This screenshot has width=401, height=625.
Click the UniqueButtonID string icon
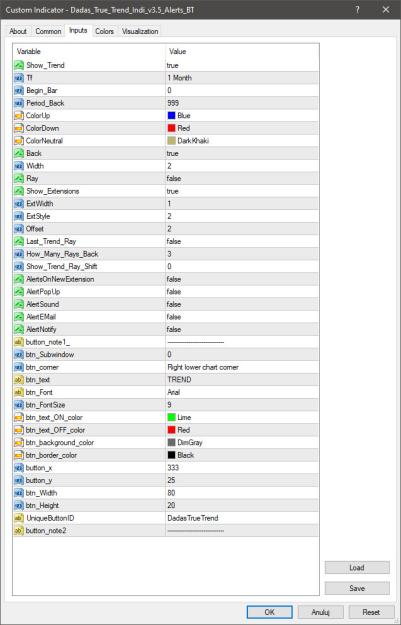[19, 518]
